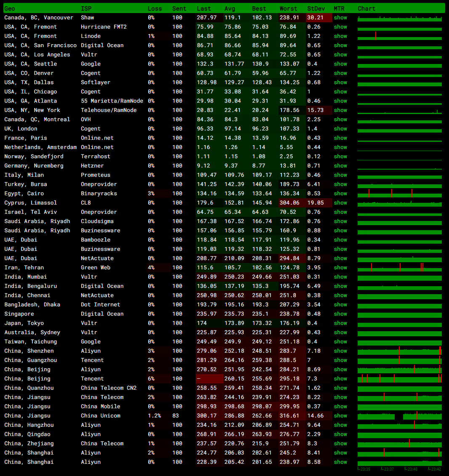Click the Avg column header
Image resolution: width=449 pixels, height=476 pixels.
[x=230, y=8]
